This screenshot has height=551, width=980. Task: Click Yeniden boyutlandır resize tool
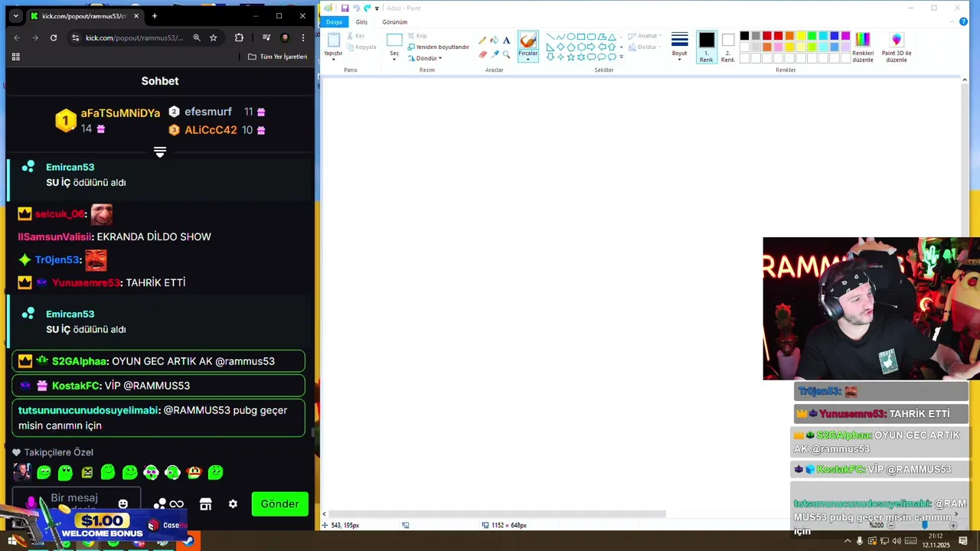[439, 47]
